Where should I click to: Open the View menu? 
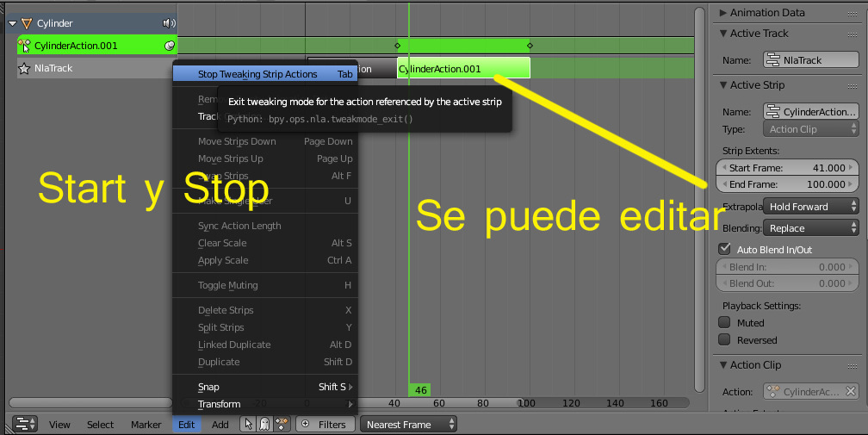(59, 425)
